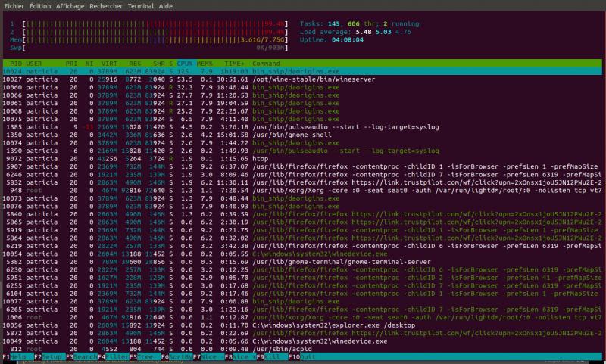Image resolution: width=606 pixels, height=364 pixels.
Task: Select daorigins.exe row with PID 10066
Action: click(302, 95)
